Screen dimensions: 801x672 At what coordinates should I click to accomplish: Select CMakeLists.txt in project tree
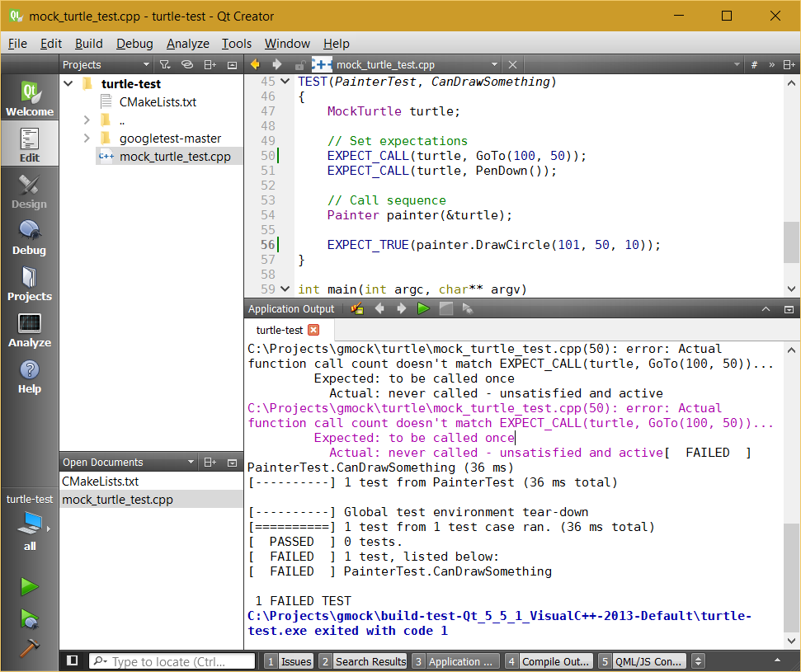pos(158,102)
